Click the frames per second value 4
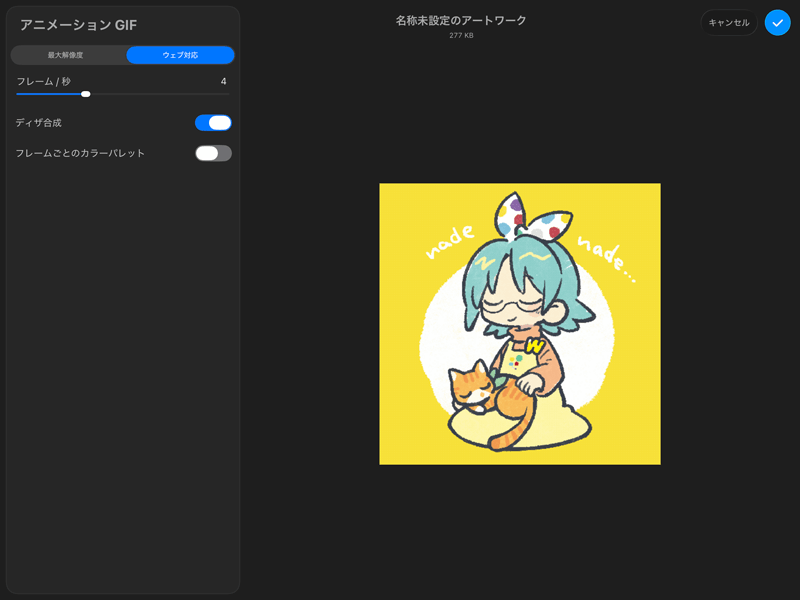800x600 pixels. pyautogui.click(x=223, y=82)
